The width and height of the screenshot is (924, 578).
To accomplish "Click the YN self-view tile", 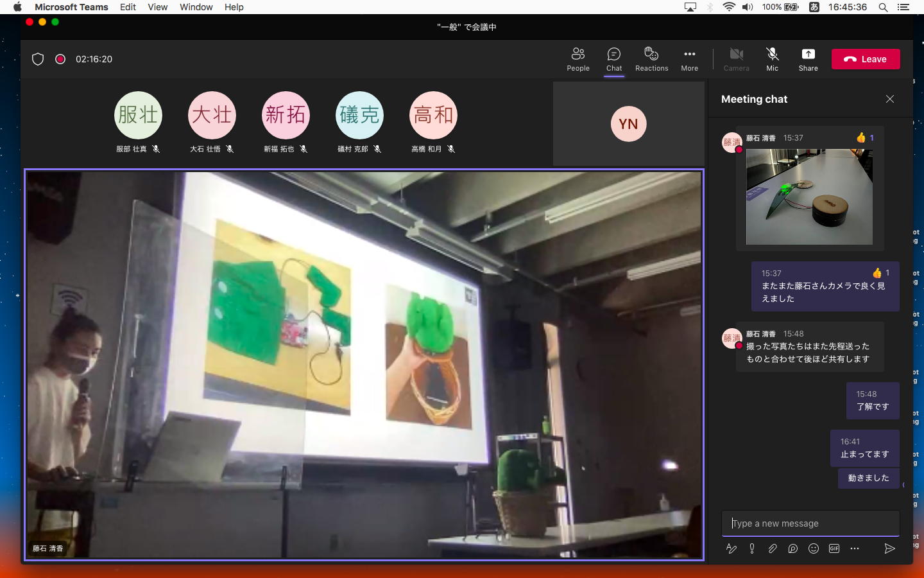I will click(x=629, y=123).
